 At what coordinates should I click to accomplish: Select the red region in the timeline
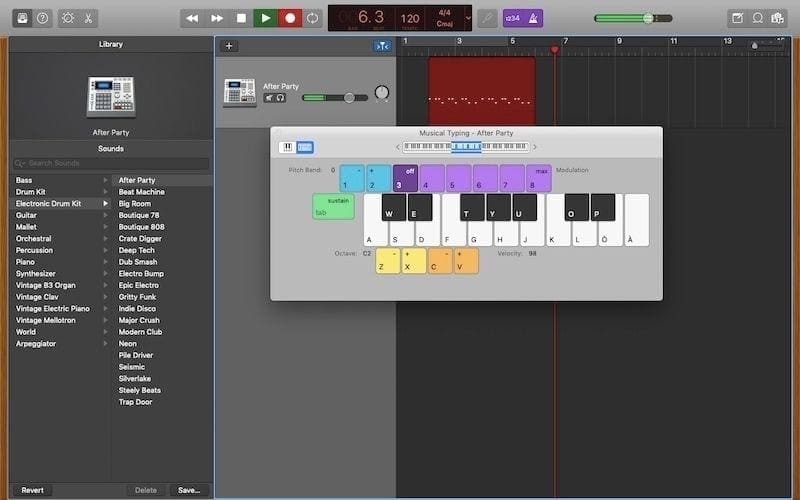(x=482, y=91)
